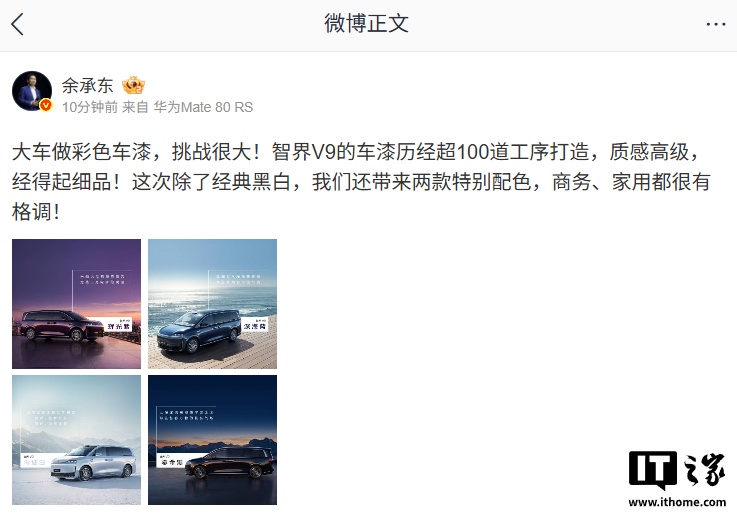
Task: Open the dark car night sky thumbnail
Action: 212,440
